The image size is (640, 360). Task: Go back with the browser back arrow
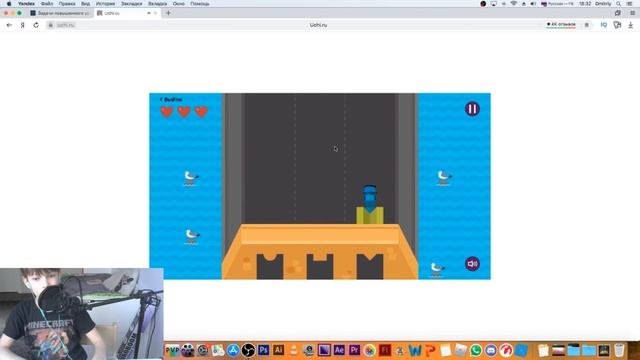click(x=9, y=25)
